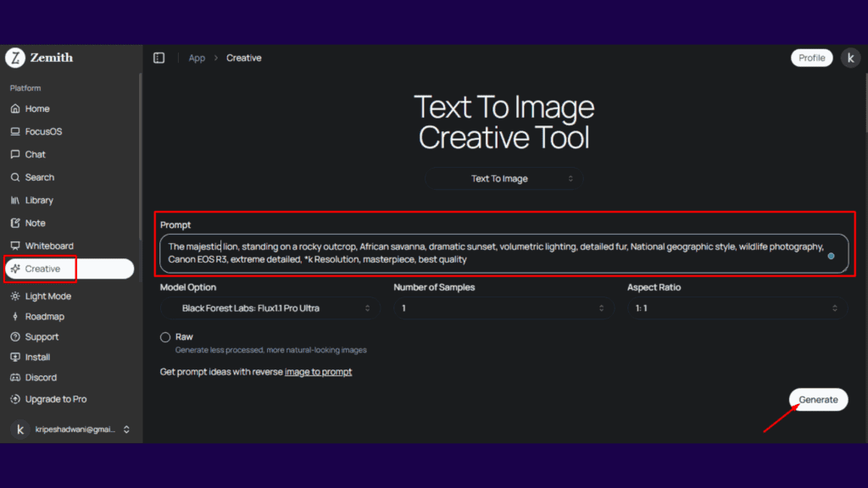Click inside the Prompt text field
The height and width of the screenshot is (488, 868).
point(504,252)
